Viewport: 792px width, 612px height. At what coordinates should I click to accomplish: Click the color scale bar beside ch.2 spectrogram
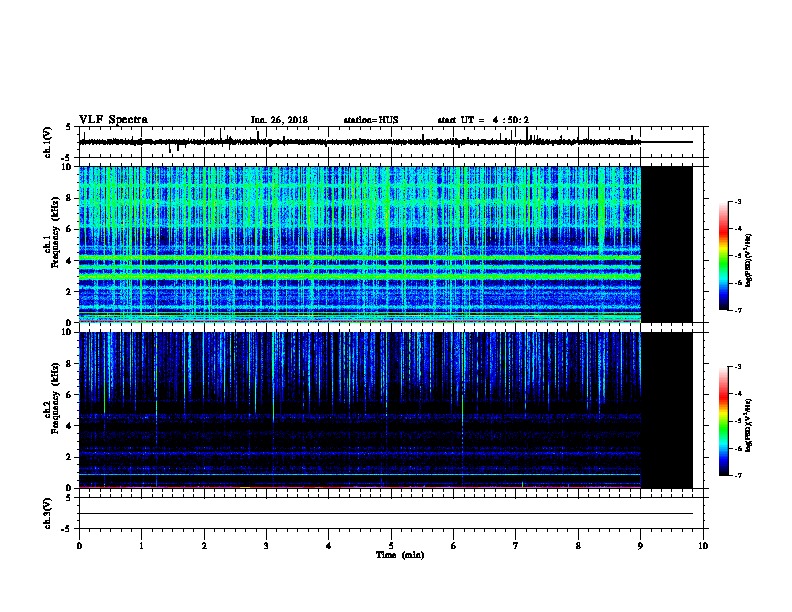(x=724, y=421)
